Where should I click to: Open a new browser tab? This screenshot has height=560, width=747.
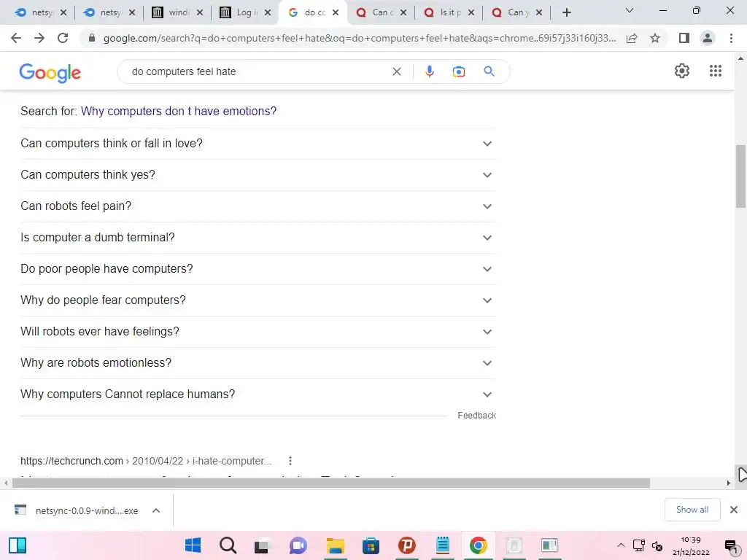566,12
